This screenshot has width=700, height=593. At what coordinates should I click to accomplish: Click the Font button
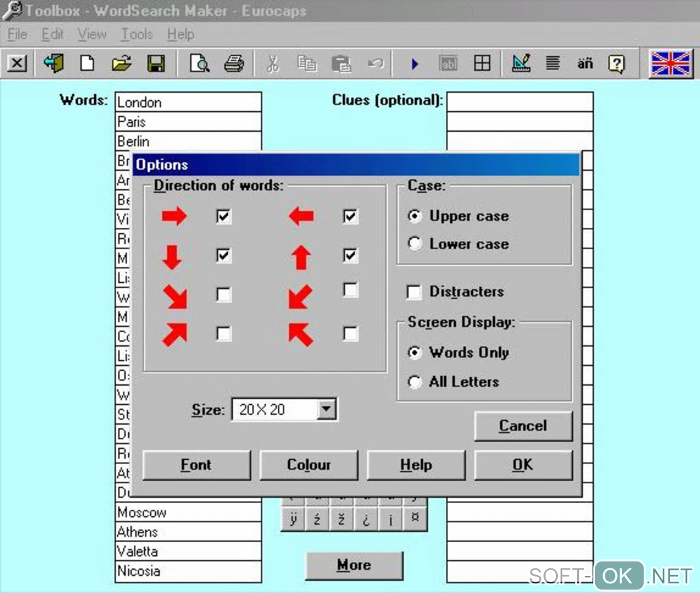coord(196,465)
